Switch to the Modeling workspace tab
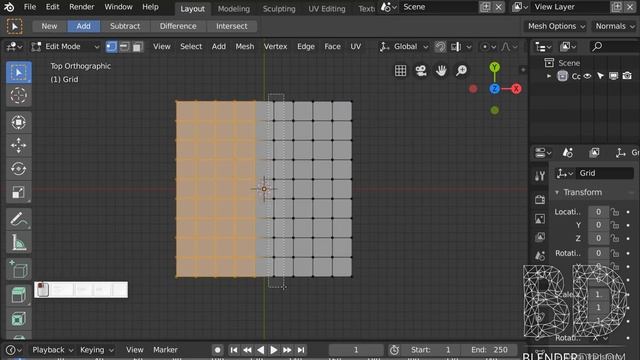 click(x=233, y=9)
